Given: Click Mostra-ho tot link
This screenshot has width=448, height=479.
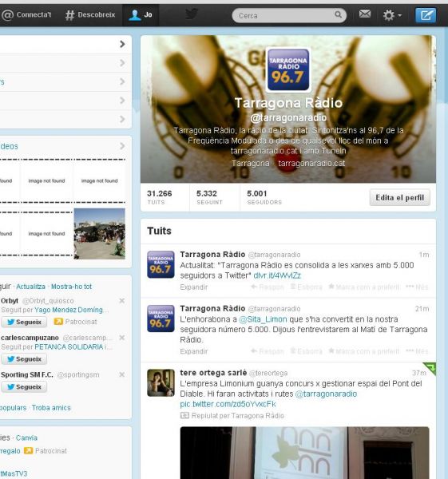Looking at the screenshot, I should coord(71,287).
